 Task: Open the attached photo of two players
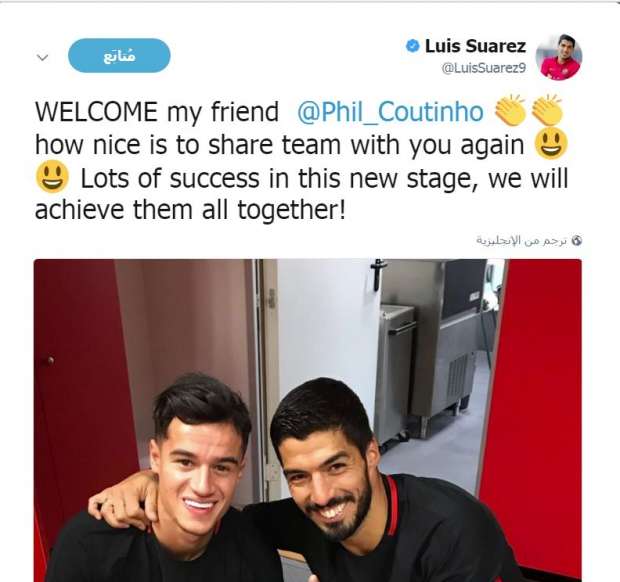308,420
